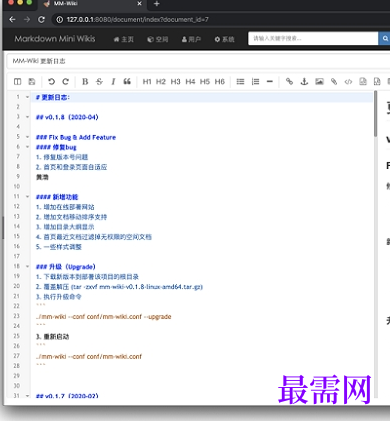This screenshot has height=421, width=390.
Task: Click the blue search button
Action: 384,39
